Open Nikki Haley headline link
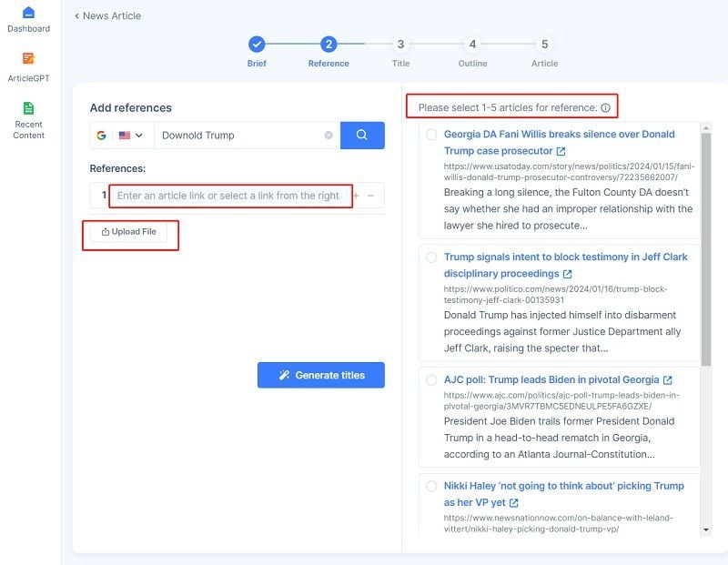 [563, 494]
